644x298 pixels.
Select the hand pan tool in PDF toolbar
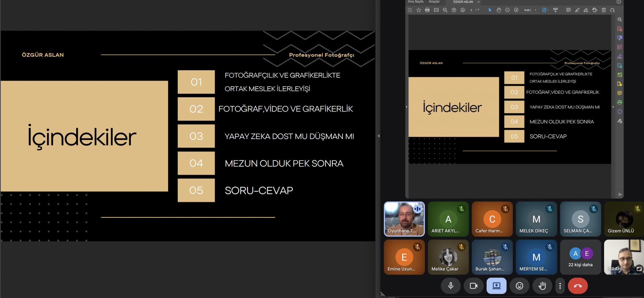coord(498,10)
